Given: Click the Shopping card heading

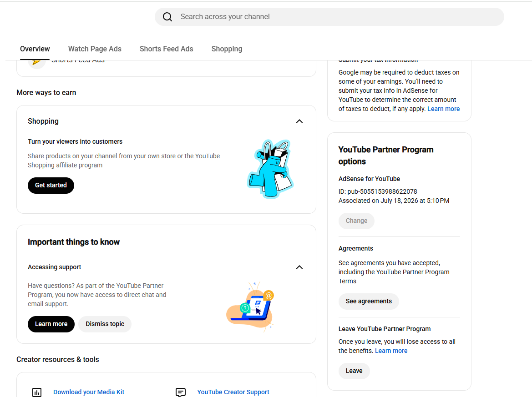Looking at the screenshot, I should coord(43,121).
